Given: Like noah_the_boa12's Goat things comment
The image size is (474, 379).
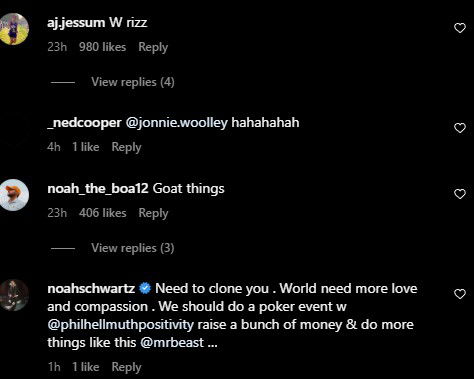Looking at the screenshot, I should tap(460, 194).
